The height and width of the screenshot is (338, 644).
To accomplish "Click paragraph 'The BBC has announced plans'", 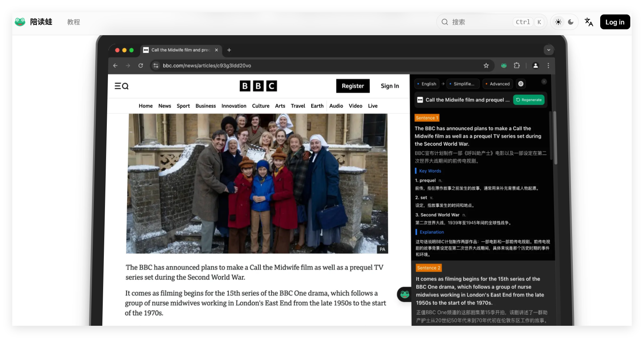I will [x=254, y=272].
